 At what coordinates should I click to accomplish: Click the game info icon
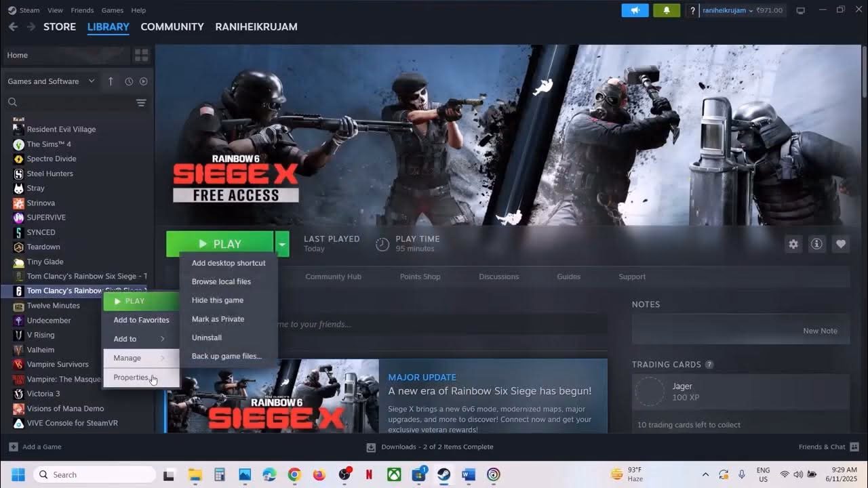pos(816,244)
